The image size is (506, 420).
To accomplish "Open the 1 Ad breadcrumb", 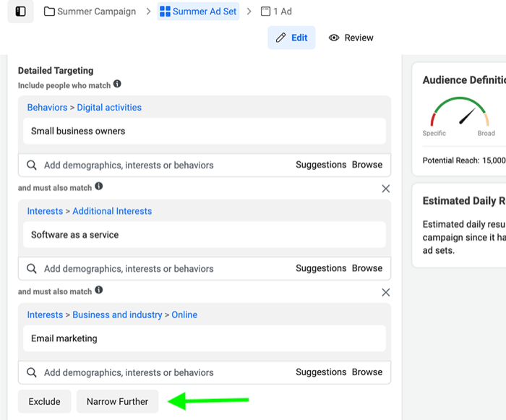I will click(x=276, y=12).
